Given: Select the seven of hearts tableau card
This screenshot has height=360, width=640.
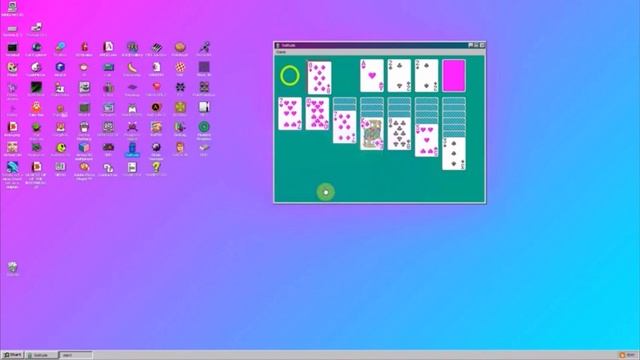Looking at the screenshot, I should coord(290,113).
